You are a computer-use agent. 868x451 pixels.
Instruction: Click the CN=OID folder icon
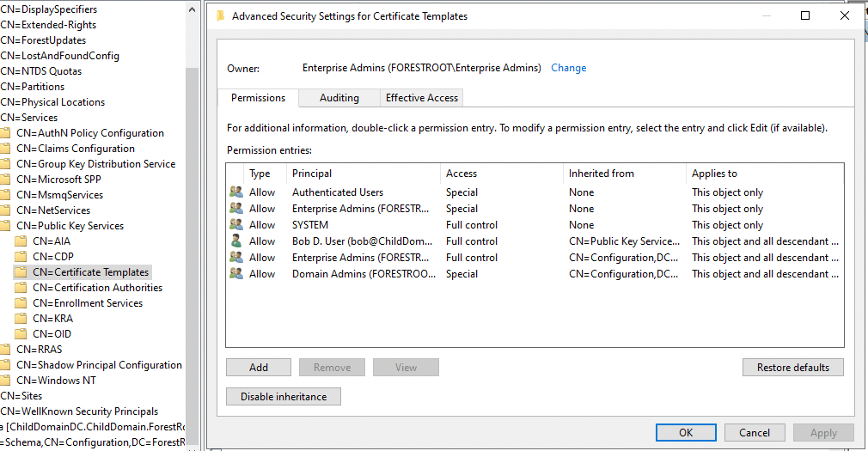(21, 334)
